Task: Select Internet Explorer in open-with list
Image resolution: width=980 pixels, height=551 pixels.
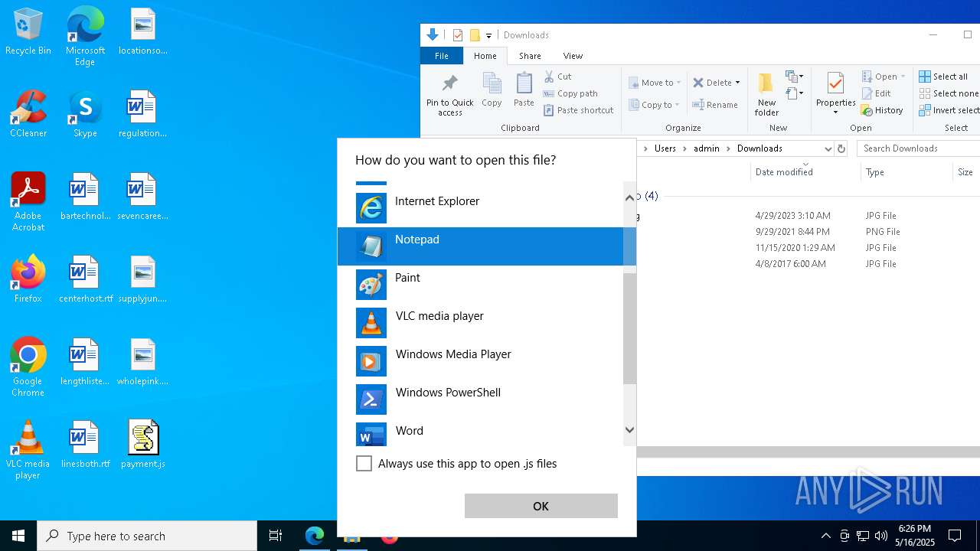Action: 481,207
